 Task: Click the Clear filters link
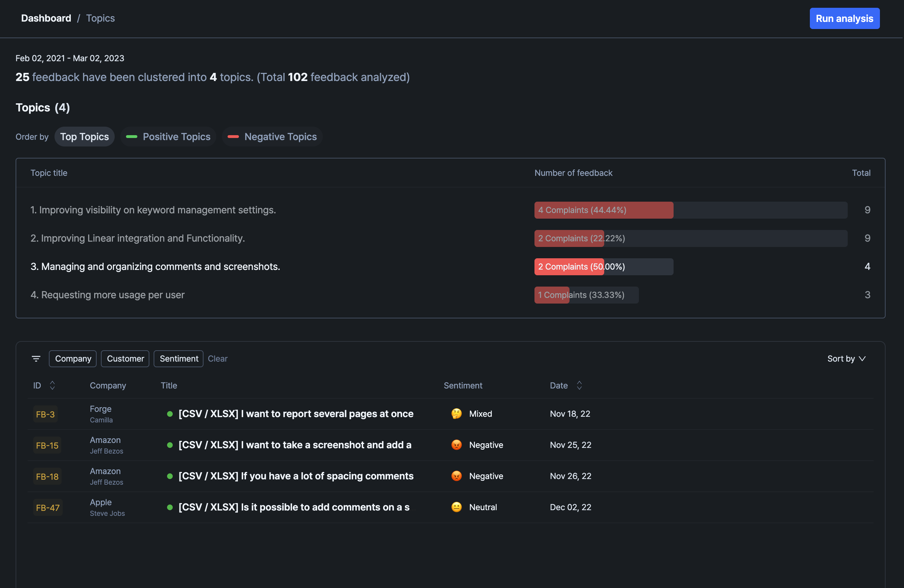coord(217,359)
